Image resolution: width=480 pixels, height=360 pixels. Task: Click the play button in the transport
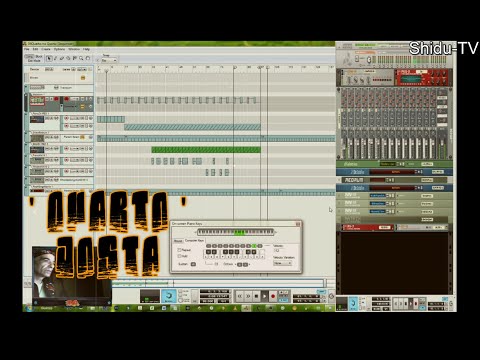pos(264,296)
